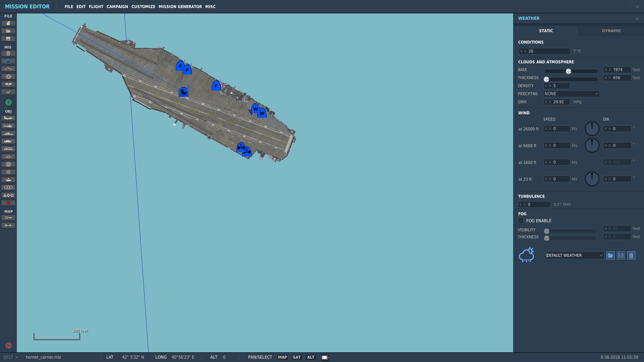Open the DFLT dropdown in status bar
The width and height of the screenshot is (644, 362).
(11, 357)
